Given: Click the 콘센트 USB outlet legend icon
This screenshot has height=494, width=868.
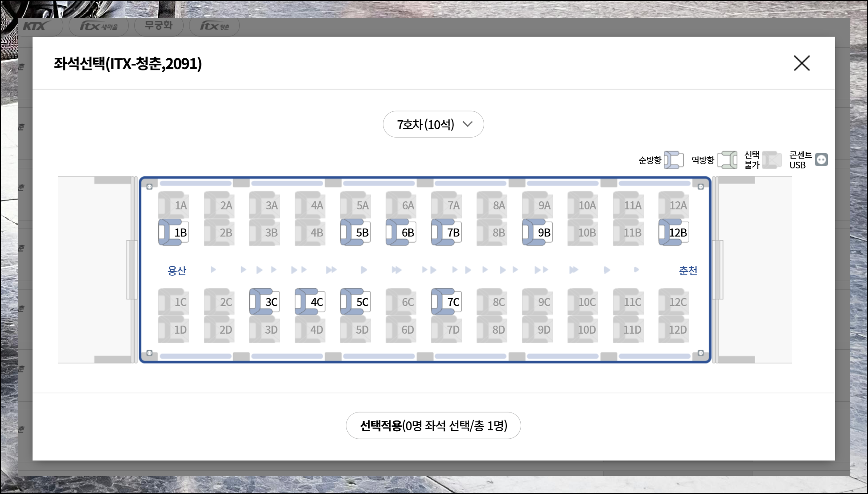Looking at the screenshot, I should click(x=821, y=160).
